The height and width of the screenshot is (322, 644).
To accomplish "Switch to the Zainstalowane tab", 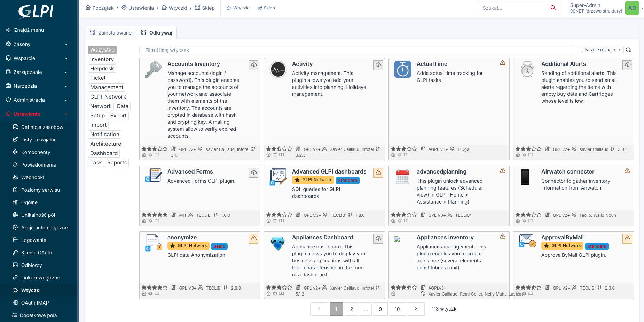I will 111,33.
